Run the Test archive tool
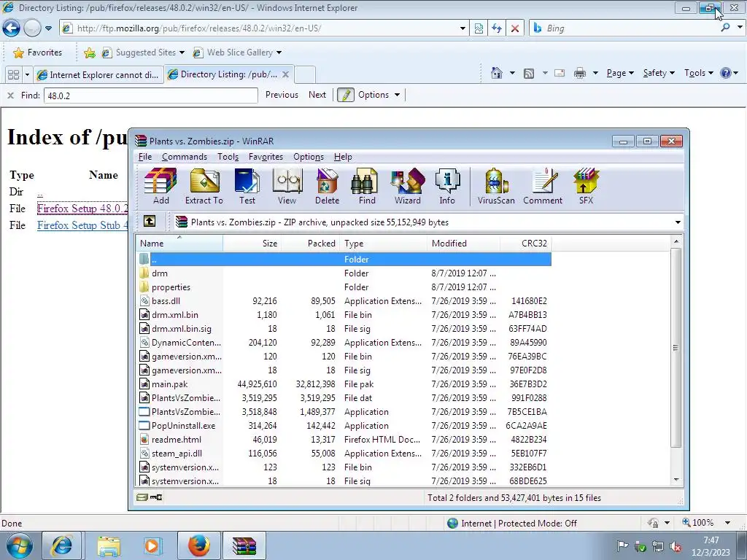Image resolution: width=747 pixels, height=560 pixels. (x=247, y=186)
